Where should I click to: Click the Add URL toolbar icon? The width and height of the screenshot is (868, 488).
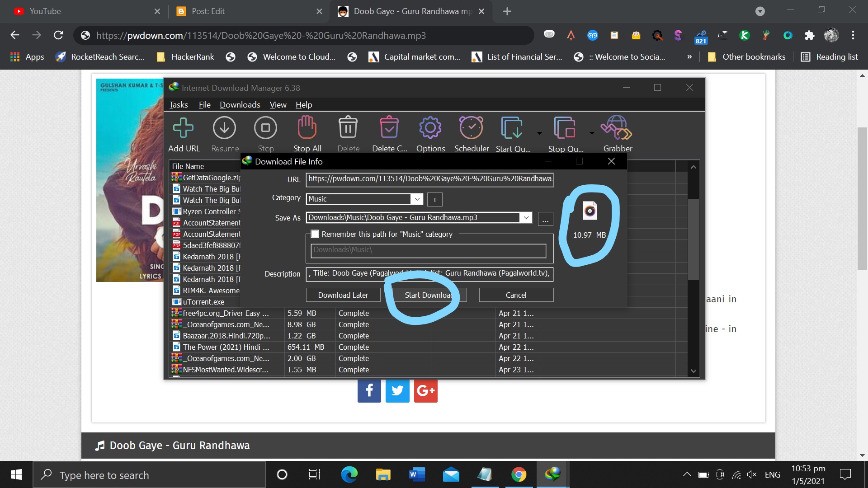[183, 128]
